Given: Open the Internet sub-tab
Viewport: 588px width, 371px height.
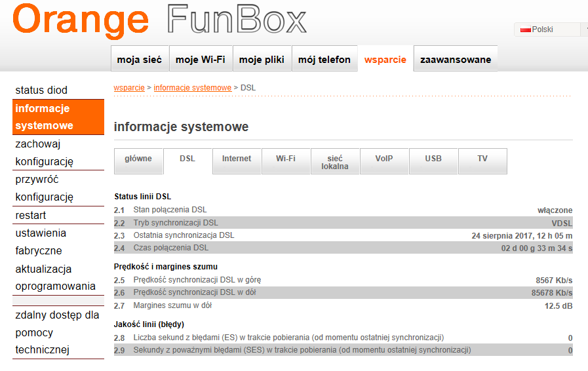Looking at the screenshot, I should click(x=237, y=161).
